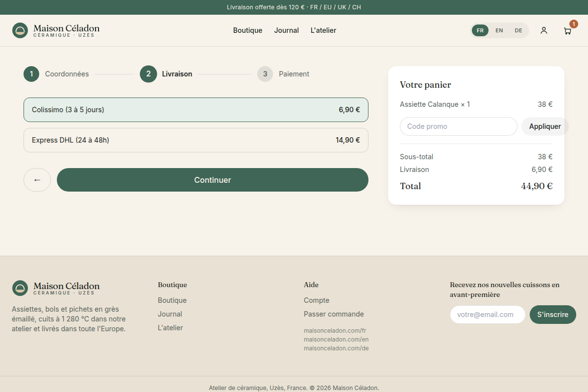The height and width of the screenshot is (392, 588).
Task: Open Passer commande footer link
Action: coord(334,314)
